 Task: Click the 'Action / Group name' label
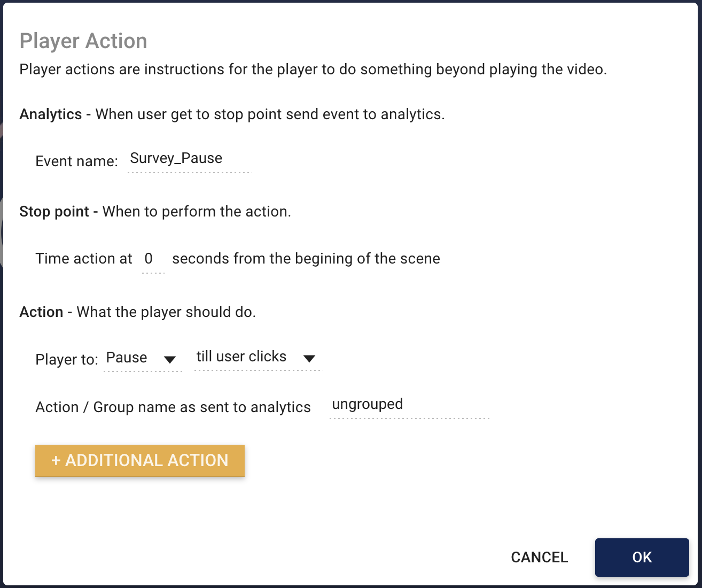[x=173, y=407]
